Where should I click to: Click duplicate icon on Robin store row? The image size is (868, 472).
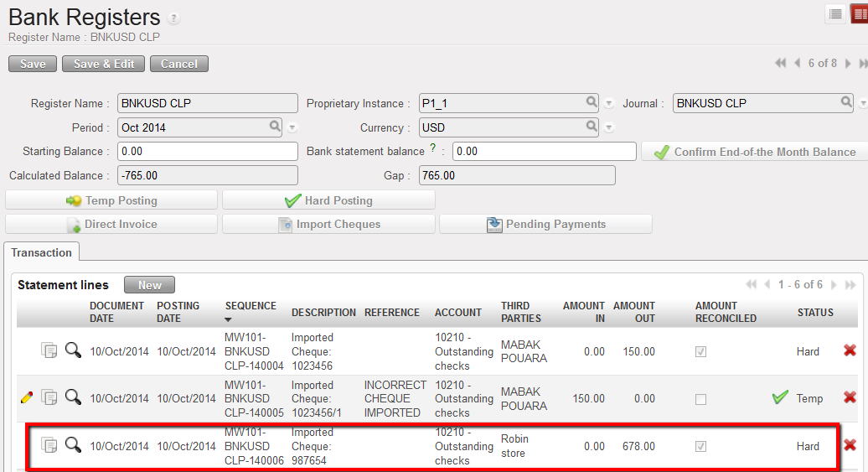pyautogui.click(x=49, y=445)
